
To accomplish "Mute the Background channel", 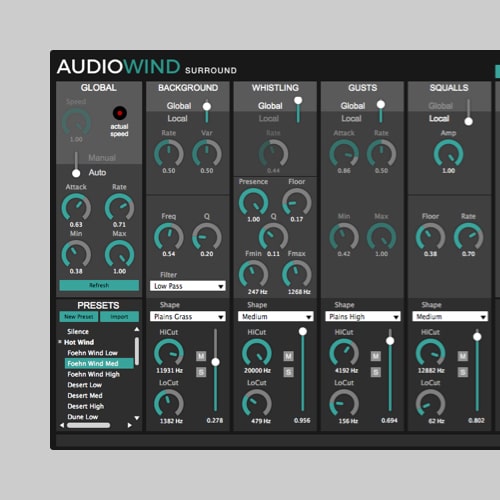I will point(201,356).
